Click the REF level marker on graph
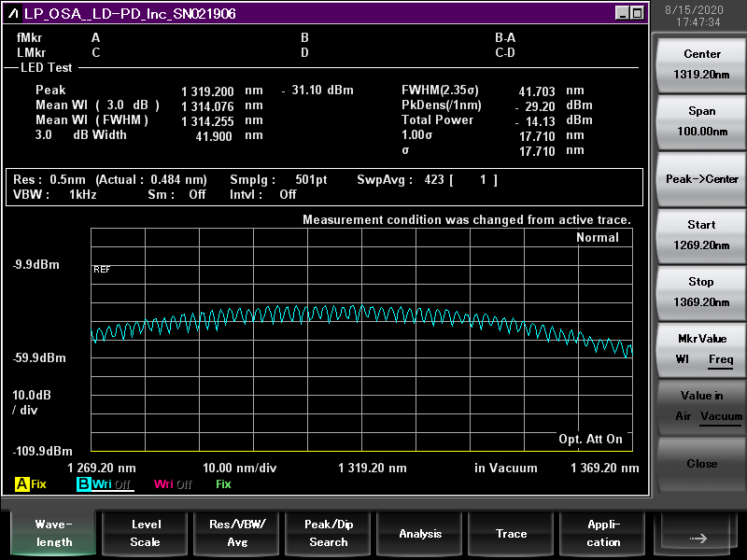Viewport: 747px width, 560px height. coord(102,269)
